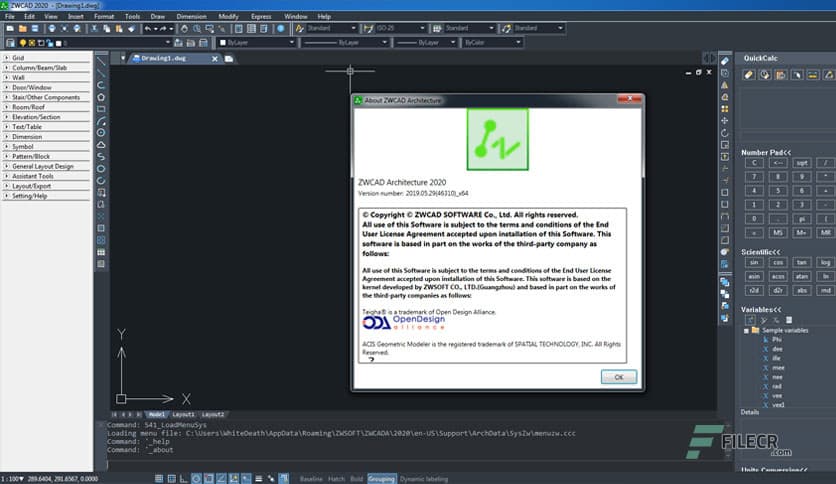Viewport: 836px width, 484px height.
Task: Switch to the Layout1 tab
Action: point(184,414)
